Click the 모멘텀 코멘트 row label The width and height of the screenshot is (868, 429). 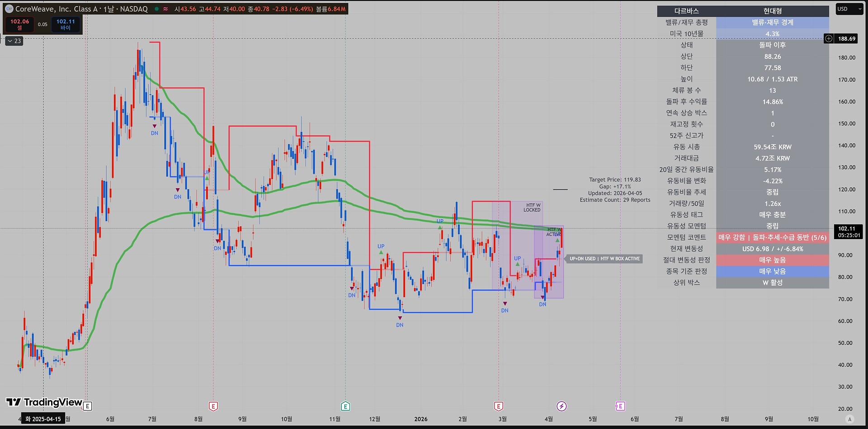pos(686,237)
